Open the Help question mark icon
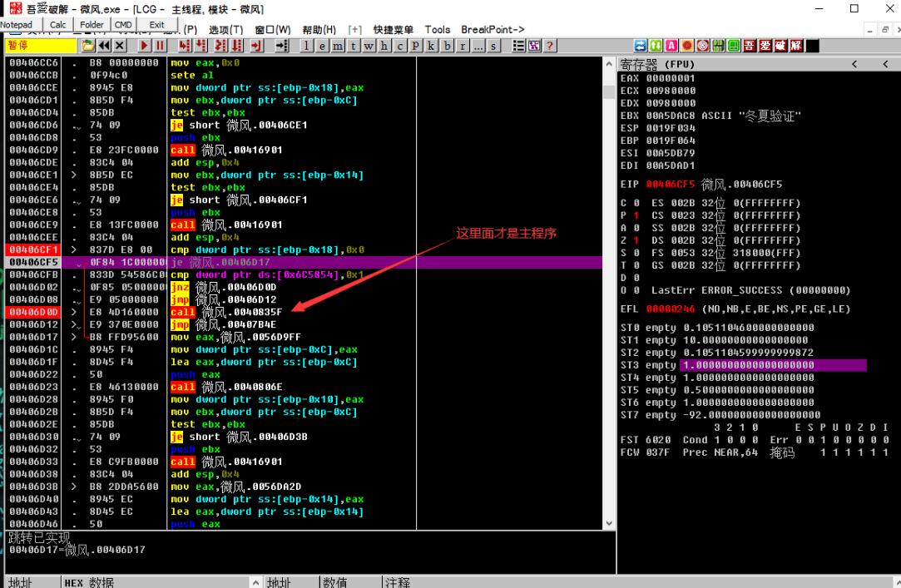Image resolution: width=901 pixels, height=588 pixels. click(549, 46)
